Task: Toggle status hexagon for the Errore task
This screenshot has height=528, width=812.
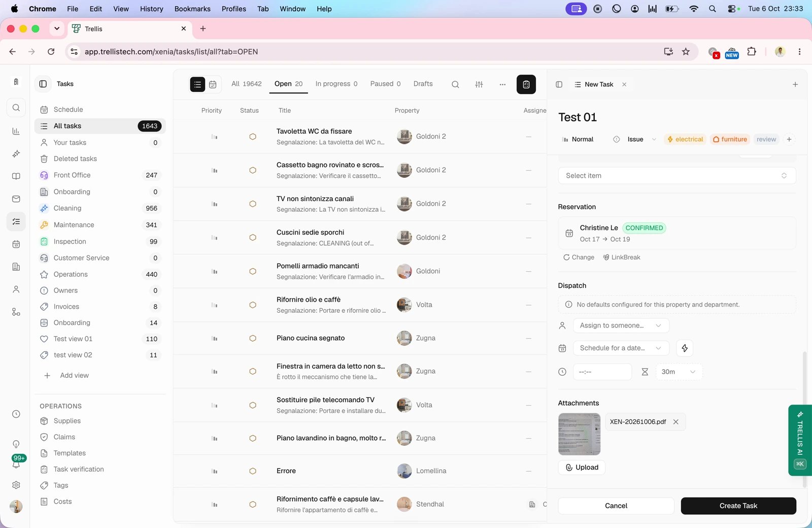Action: (x=253, y=471)
